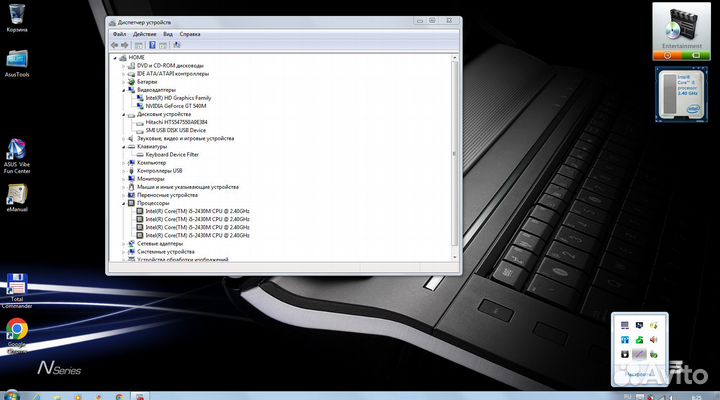Click the gray monitor icon in tray popup
Viewport: 720px width, 400px height.
pos(624,326)
